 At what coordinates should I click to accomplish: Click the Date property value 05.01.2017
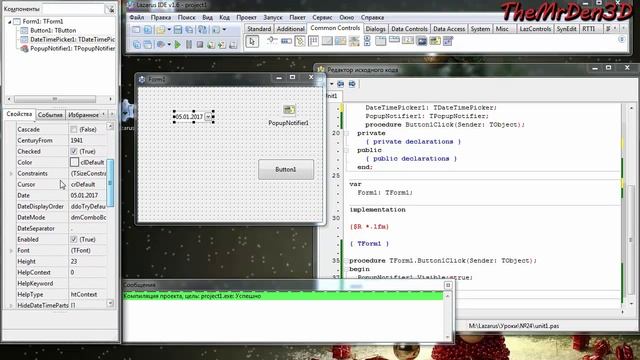pyautogui.click(x=87, y=196)
